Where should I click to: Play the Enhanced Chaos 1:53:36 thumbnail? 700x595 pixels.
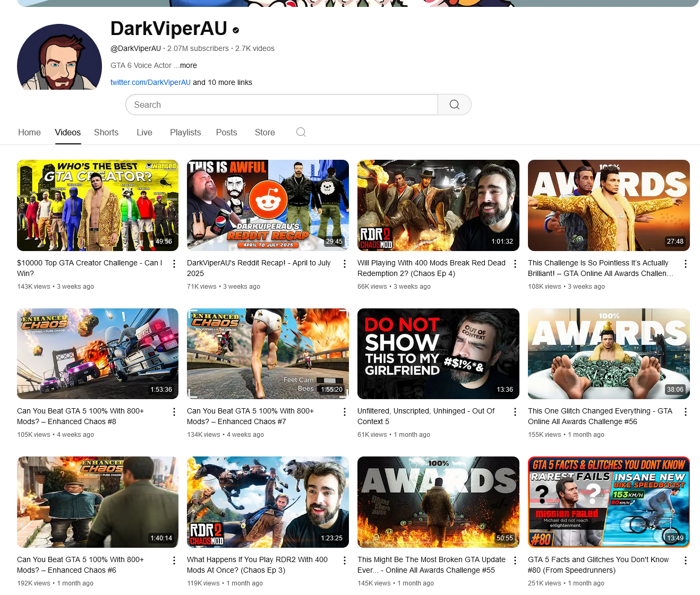pos(98,353)
